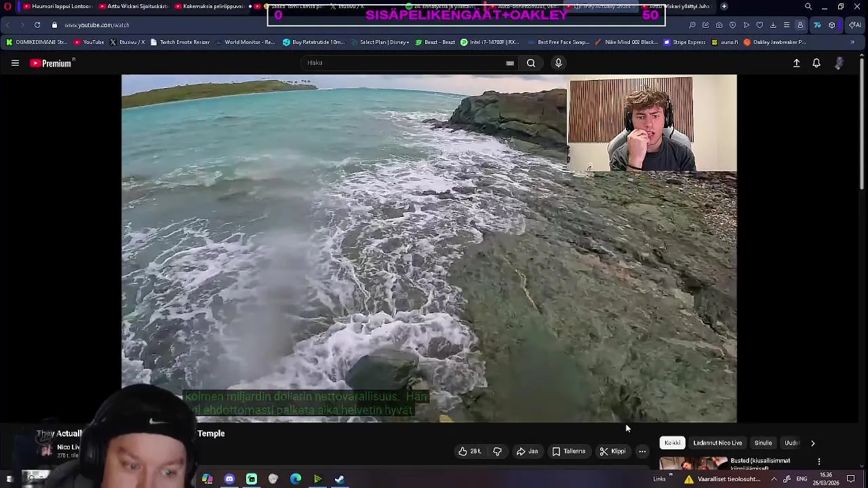Select the Ladannut Nico Live chip
The width and height of the screenshot is (868, 488).
tap(717, 443)
